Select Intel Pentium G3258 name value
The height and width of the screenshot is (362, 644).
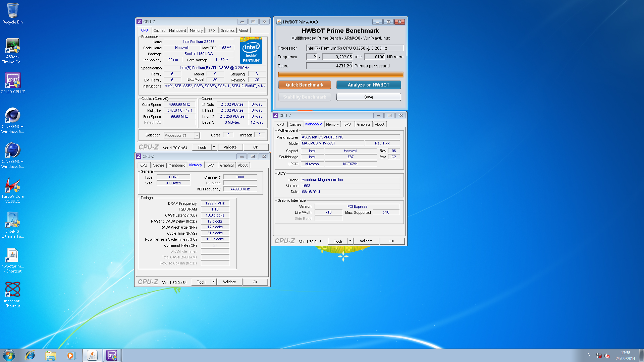[199, 42]
